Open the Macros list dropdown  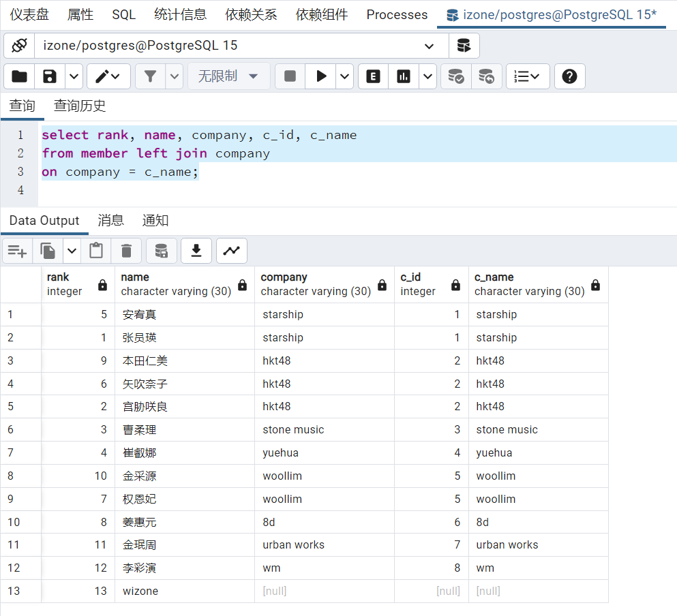click(x=528, y=76)
